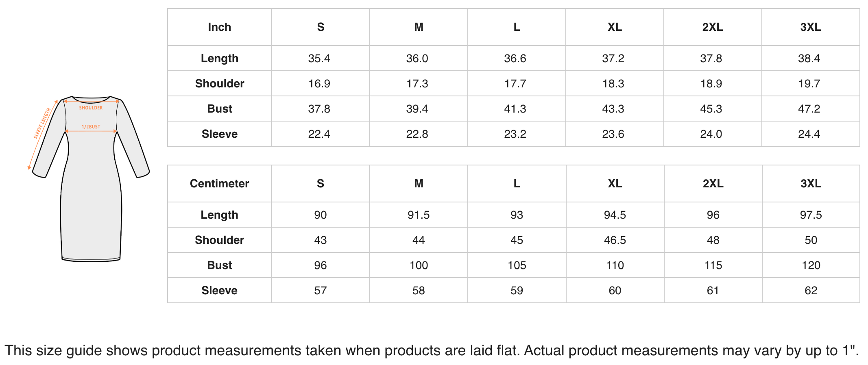This screenshot has height=365, width=868.
Task: Click the size guide disclaimer text
Action: click(432, 350)
